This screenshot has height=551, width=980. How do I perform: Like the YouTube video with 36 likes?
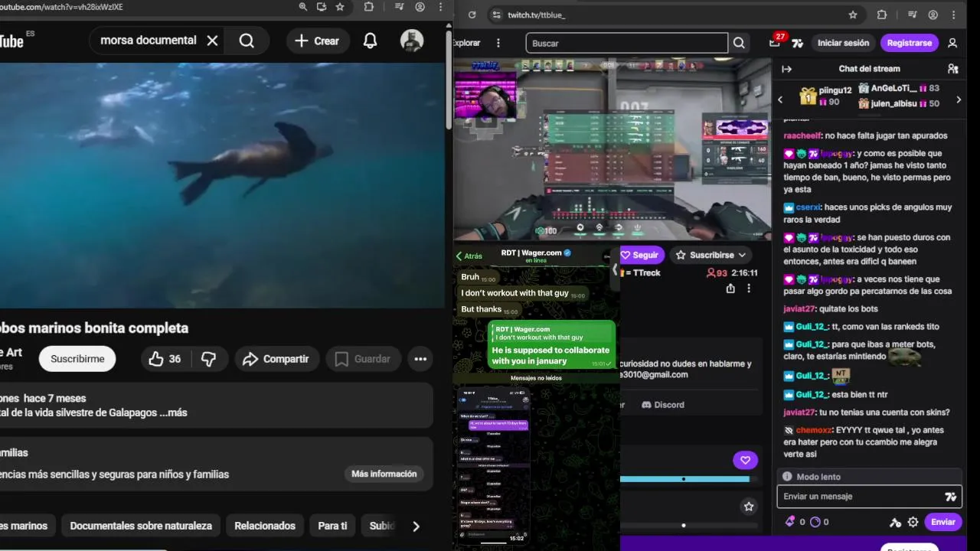[165, 359]
